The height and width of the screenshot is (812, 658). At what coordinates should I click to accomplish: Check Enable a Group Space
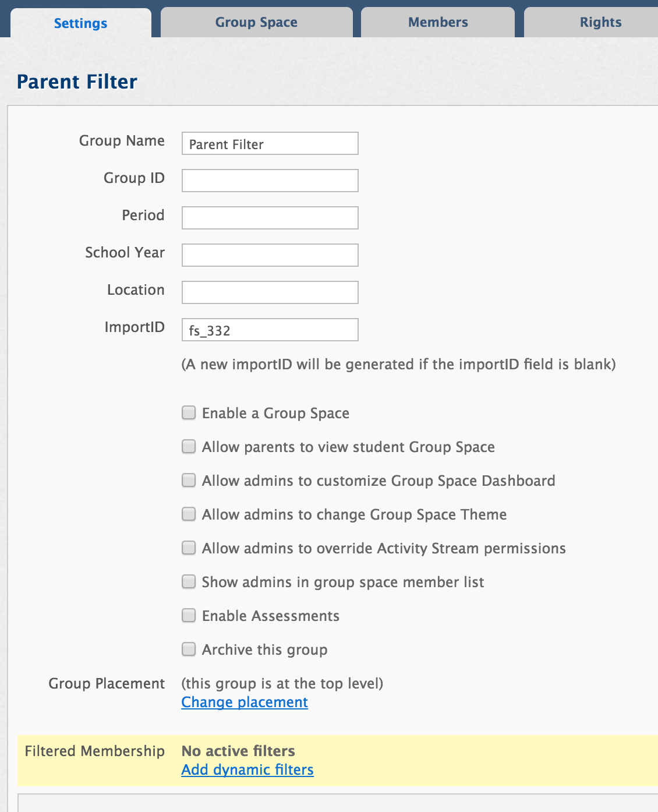coord(189,413)
